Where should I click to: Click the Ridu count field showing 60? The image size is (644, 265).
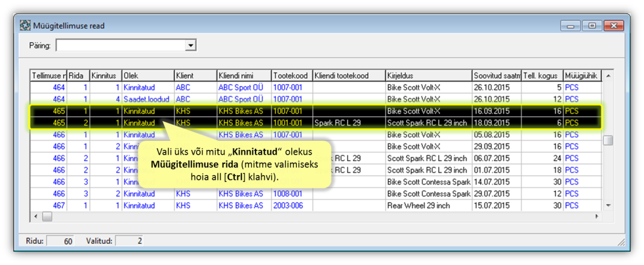pos(60,241)
